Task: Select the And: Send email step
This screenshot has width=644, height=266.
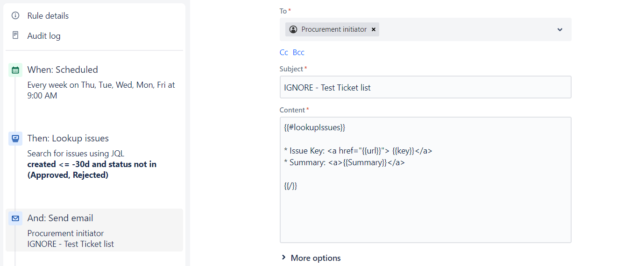Action: (94, 230)
